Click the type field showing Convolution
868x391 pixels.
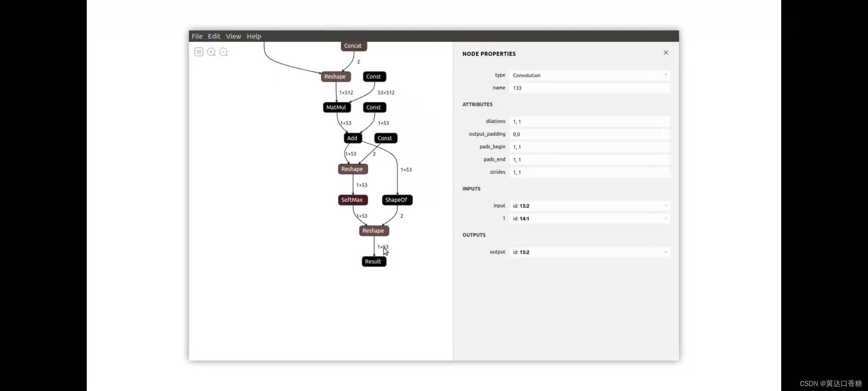(x=590, y=75)
